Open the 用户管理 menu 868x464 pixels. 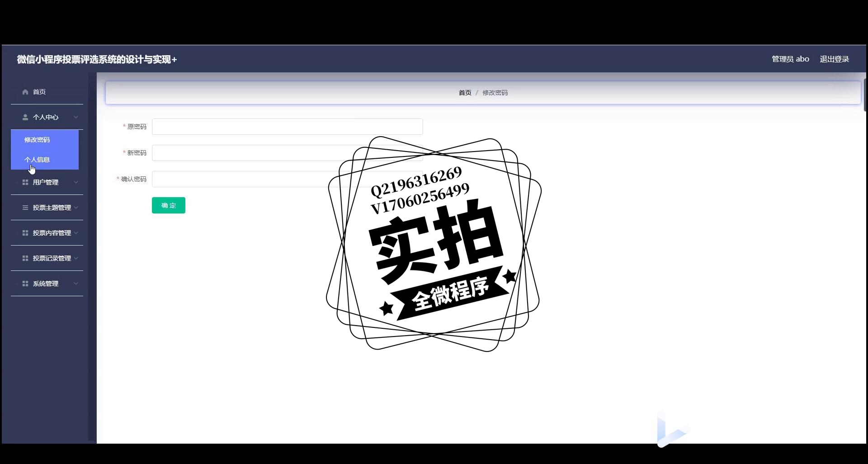tap(47, 182)
